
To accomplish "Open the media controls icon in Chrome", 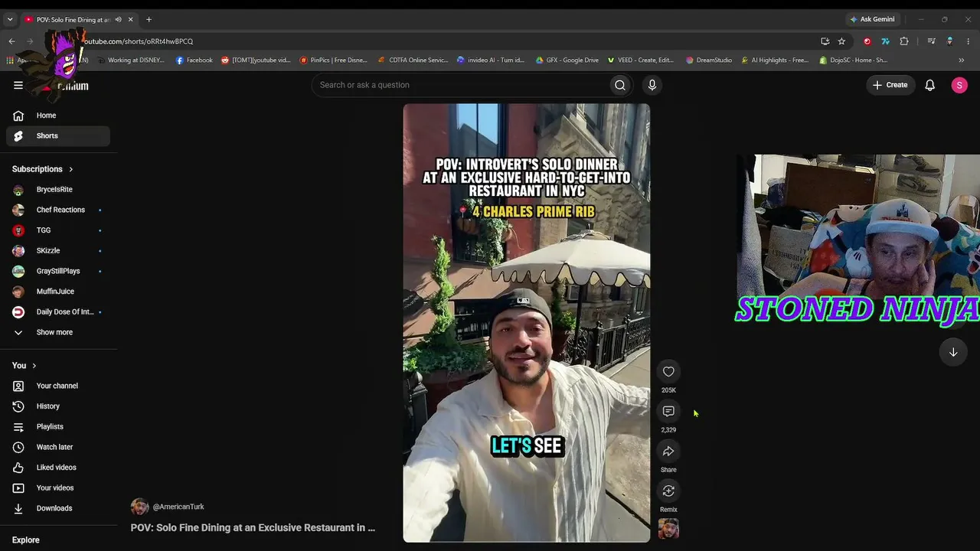I will click(931, 41).
